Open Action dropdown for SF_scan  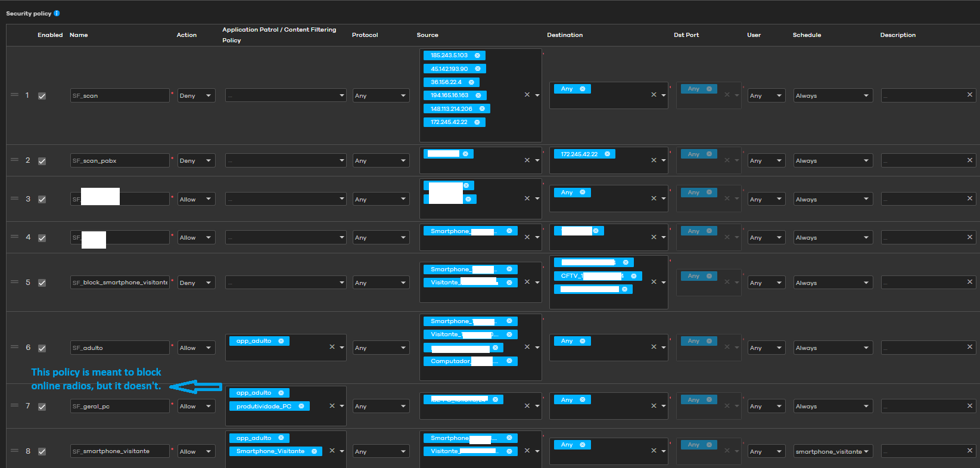point(197,95)
